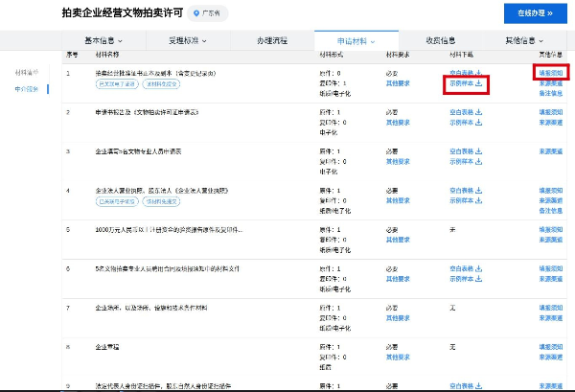
Task: Open 来源渠道 link in row 7
Action: click(551, 318)
